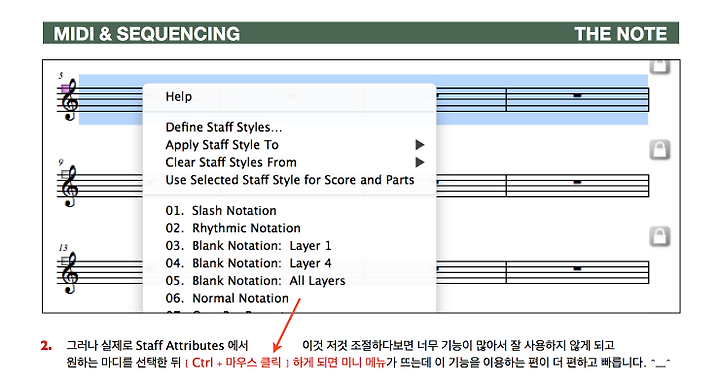720x383 pixels.
Task: Click THE NOTE header text
Action: point(620,34)
